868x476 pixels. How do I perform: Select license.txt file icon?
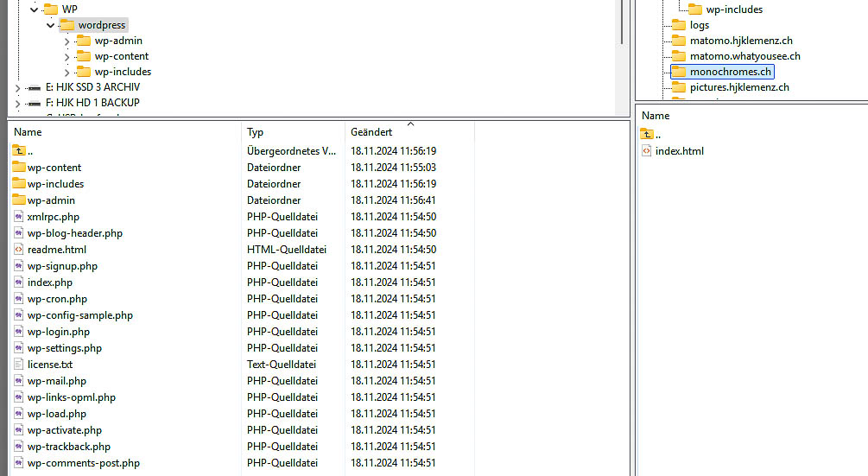[19, 365]
